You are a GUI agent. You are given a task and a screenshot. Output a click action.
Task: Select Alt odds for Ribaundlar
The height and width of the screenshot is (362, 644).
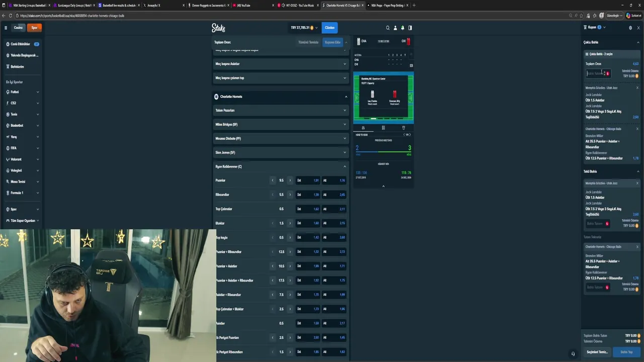click(334, 195)
